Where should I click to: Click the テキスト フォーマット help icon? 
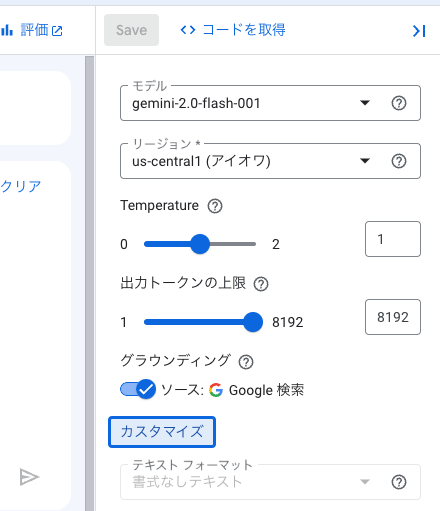pyautogui.click(x=399, y=482)
